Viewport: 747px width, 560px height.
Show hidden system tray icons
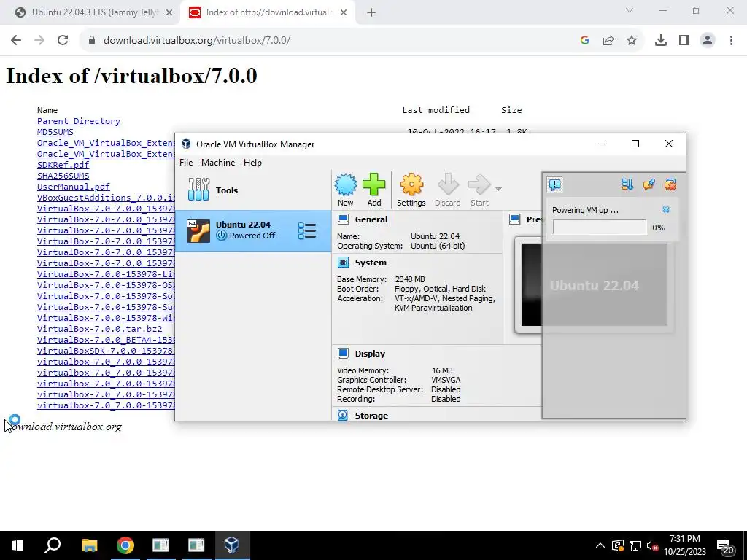(x=600, y=545)
